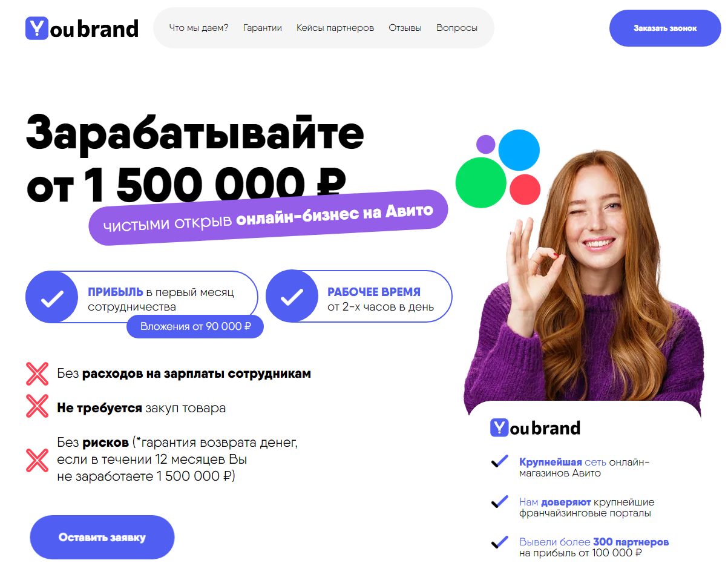Select Отзывы in the navigation bar
This screenshot has height=586, width=728.
click(405, 28)
